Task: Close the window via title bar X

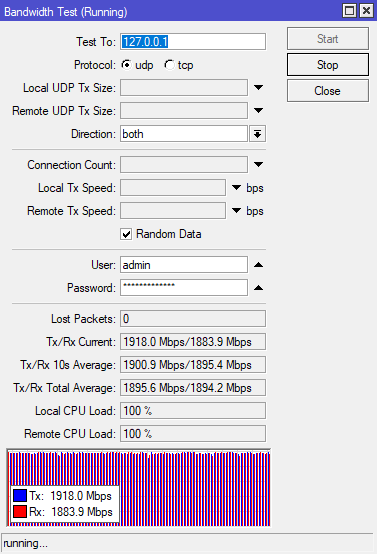Action: click(x=366, y=11)
